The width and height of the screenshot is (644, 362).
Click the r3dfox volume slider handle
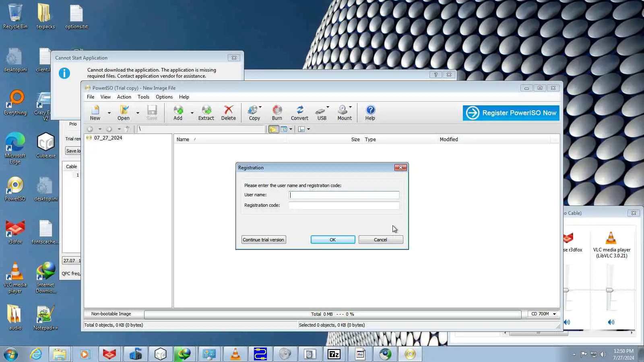566,290
